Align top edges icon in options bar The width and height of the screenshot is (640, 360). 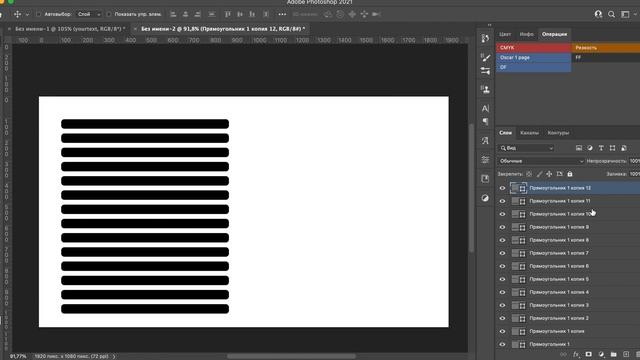pos(228,14)
